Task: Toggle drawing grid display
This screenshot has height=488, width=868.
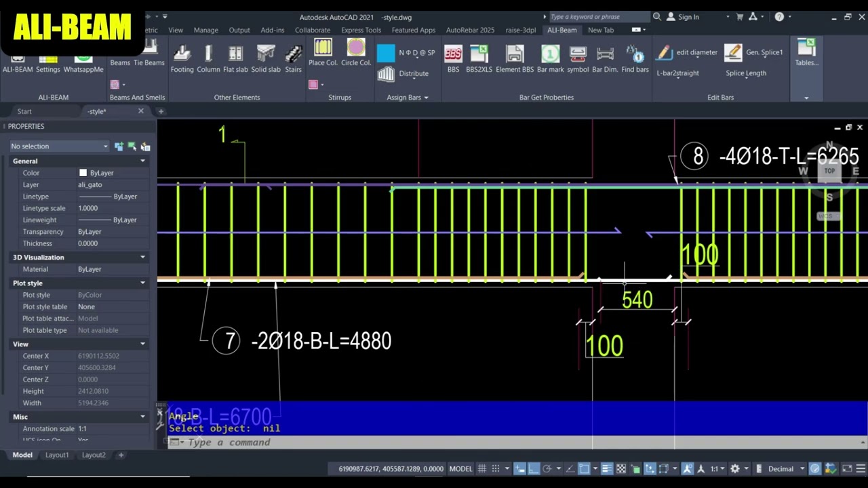Action: [482, 468]
